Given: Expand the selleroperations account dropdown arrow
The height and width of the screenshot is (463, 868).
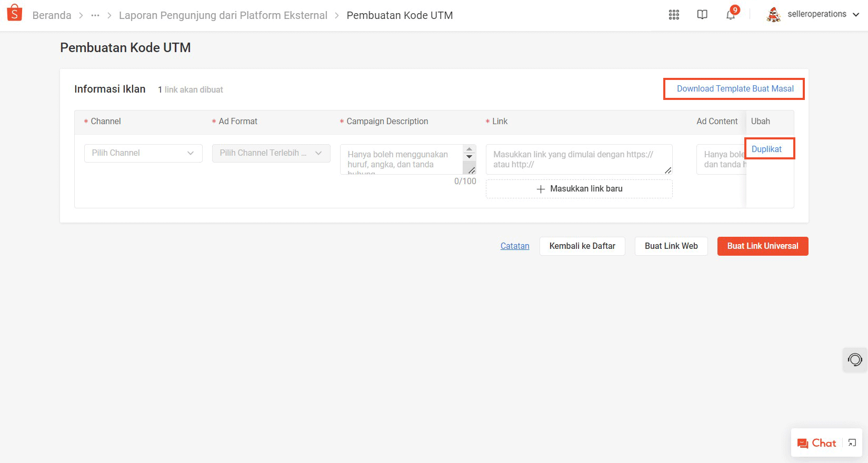Looking at the screenshot, I should coord(856,15).
